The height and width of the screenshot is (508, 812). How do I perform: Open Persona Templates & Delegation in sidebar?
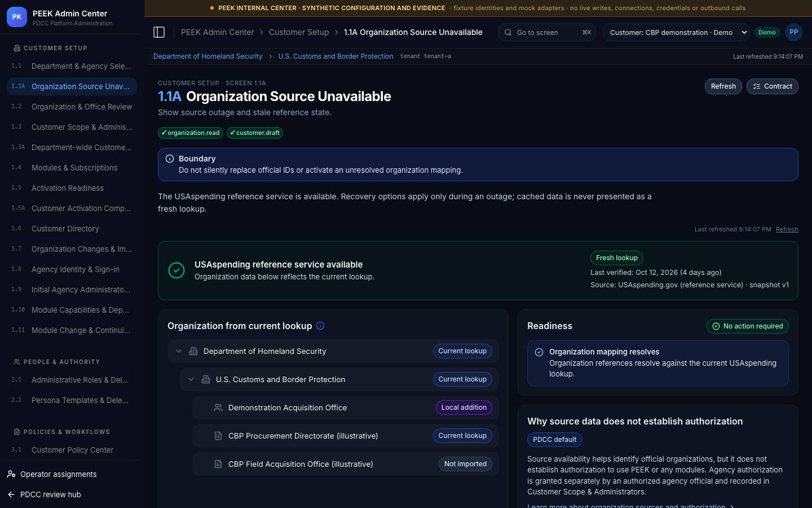click(x=72, y=400)
